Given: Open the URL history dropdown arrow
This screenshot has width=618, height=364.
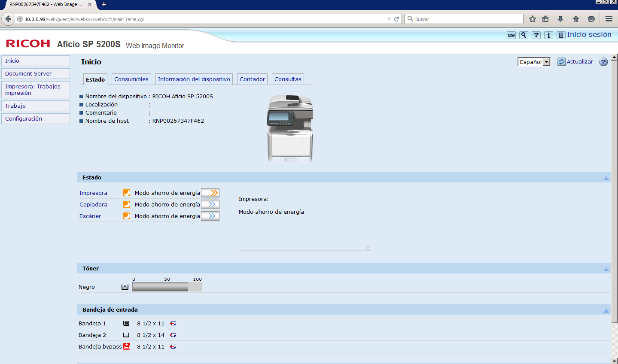Looking at the screenshot, I should pyautogui.click(x=389, y=19).
